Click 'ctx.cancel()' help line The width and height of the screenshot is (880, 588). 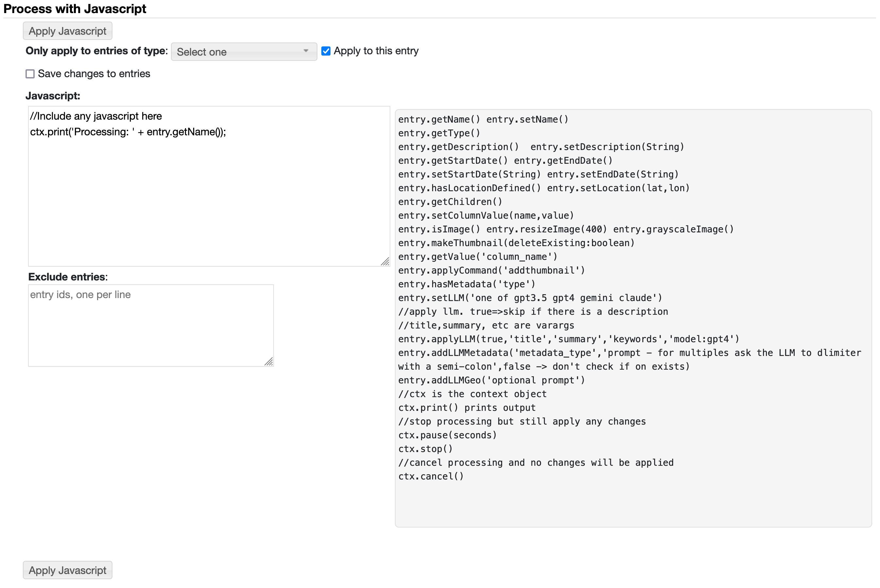(x=431, y=477)
